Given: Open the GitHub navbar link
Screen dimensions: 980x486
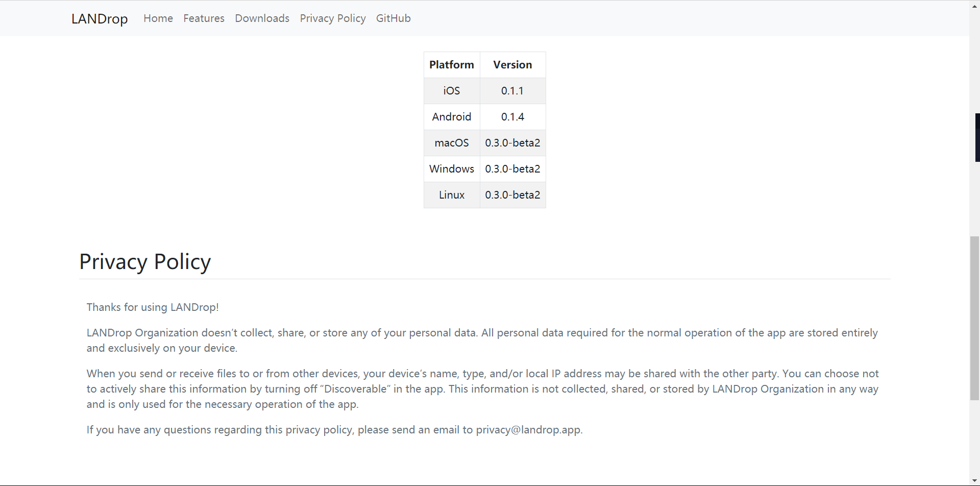Looking at the screenshot, I should pyautogui.click(x=393, y=18).
